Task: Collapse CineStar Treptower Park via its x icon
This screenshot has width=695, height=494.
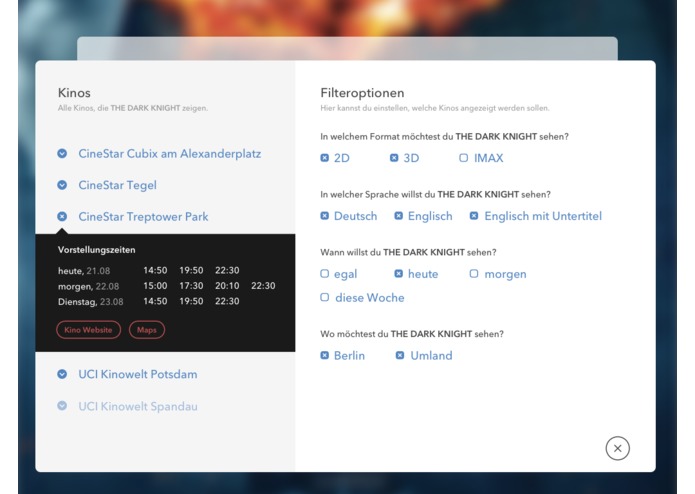Action: [x=62, y=216]
